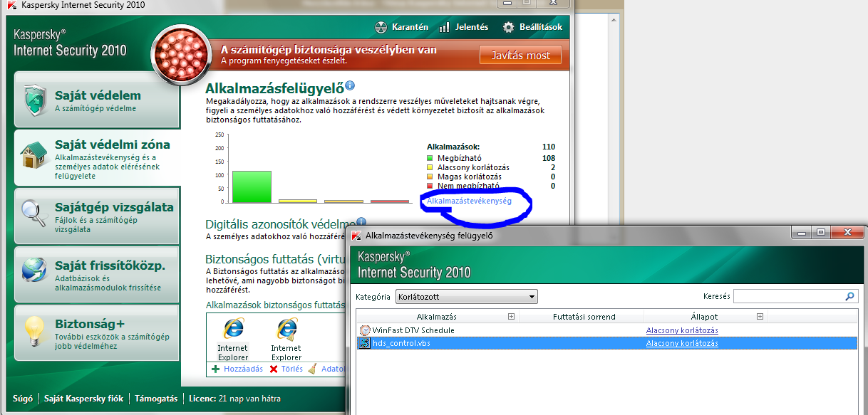Click Digitális azonosítók védelme heading

(x=279, y=224)
